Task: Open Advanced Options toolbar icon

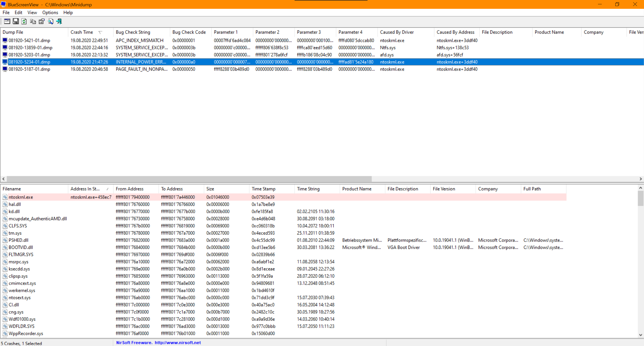Action: tap(7, 21)
